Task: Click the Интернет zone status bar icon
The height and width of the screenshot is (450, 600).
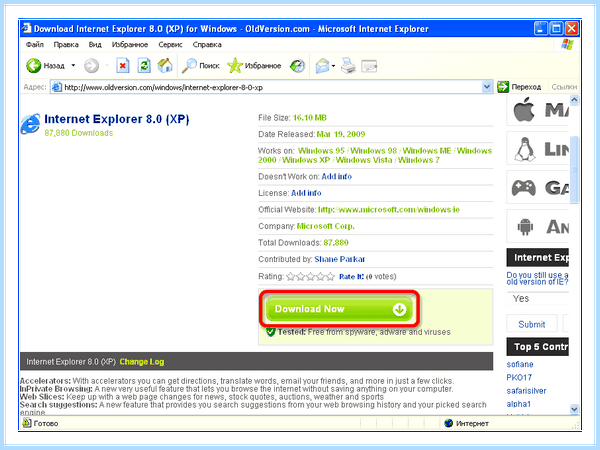Action: tap(448, 423)
